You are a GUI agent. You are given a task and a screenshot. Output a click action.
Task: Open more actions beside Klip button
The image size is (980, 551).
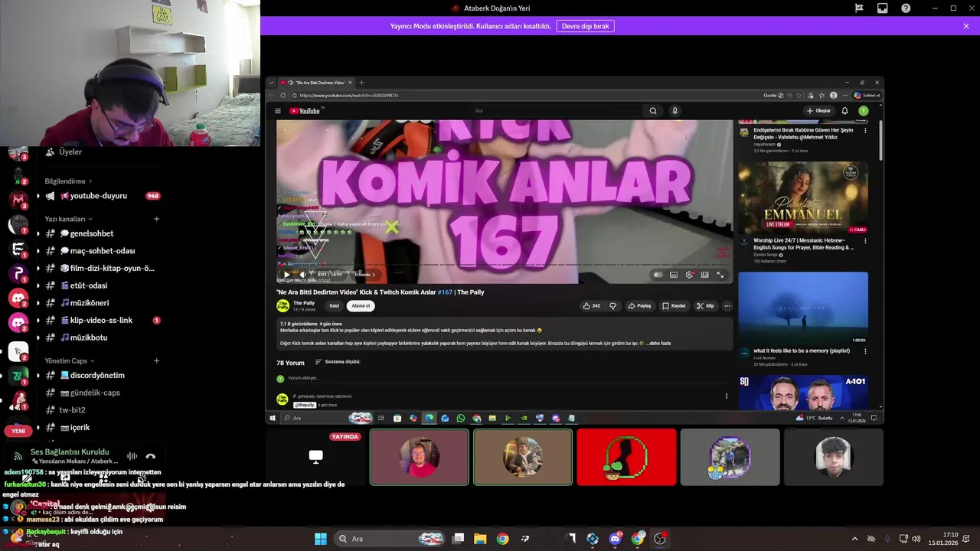click(x=727, y=306)
